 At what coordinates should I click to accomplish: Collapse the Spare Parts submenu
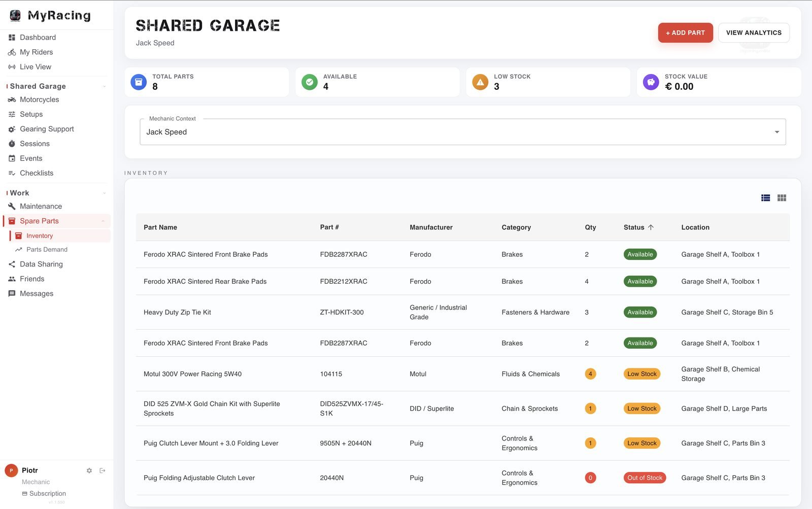(x=103, y=221)
